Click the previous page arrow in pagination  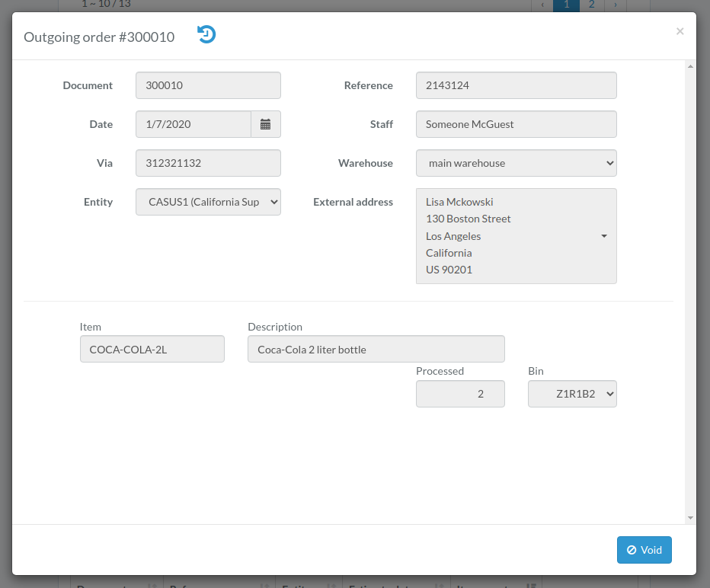542,5
